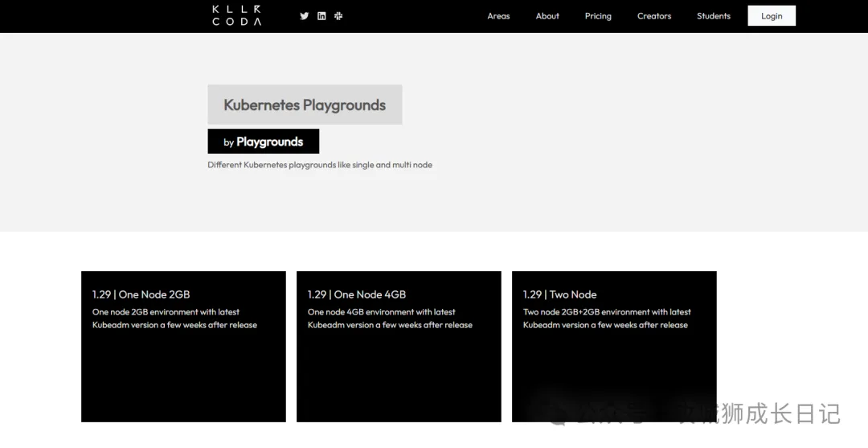Viewport: 868px width, 448px height.
Task: Select the 'One node 2GB environment' description
Action: click(174, 319)
